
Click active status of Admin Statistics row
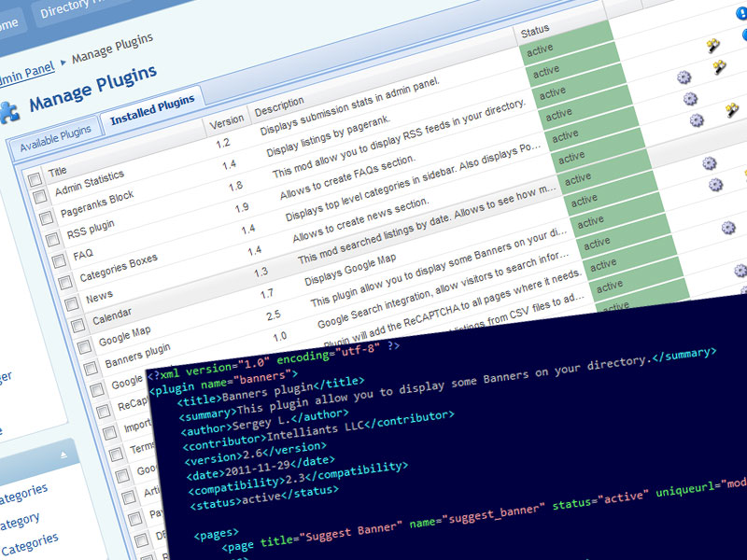(540, 49)
